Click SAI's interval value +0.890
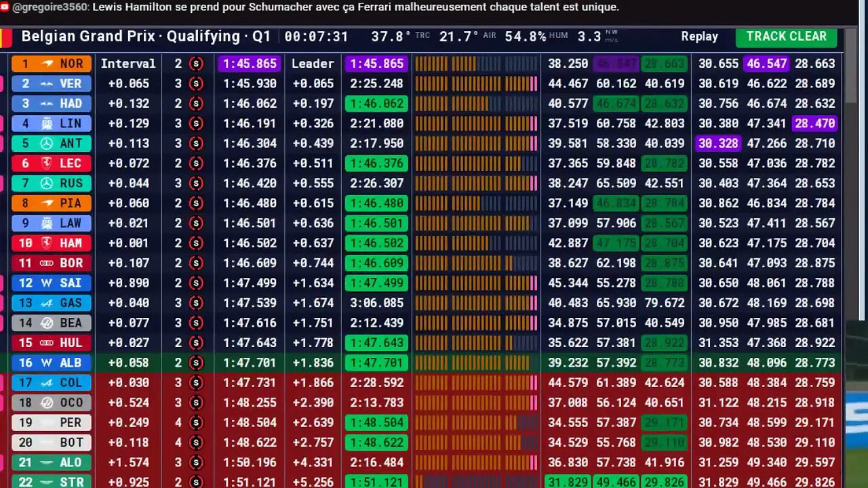This screenshot has width=868, height=488. [128, 283]
